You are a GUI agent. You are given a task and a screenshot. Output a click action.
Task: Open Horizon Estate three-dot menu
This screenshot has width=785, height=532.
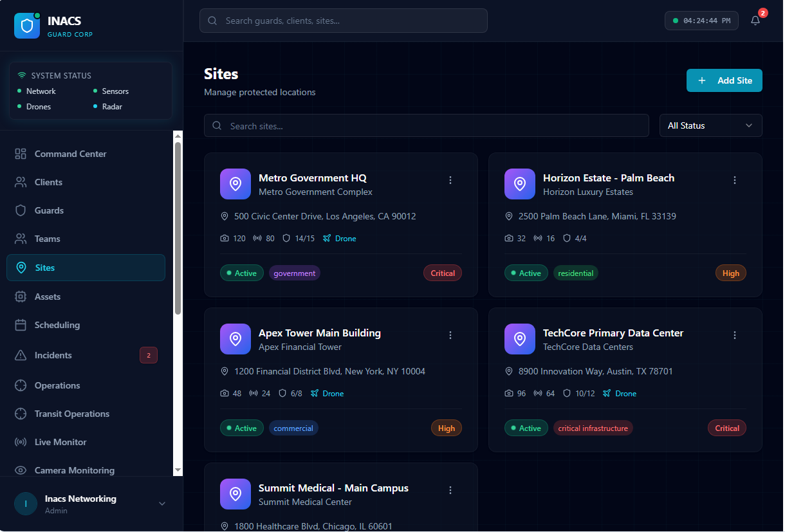(735, 180)
